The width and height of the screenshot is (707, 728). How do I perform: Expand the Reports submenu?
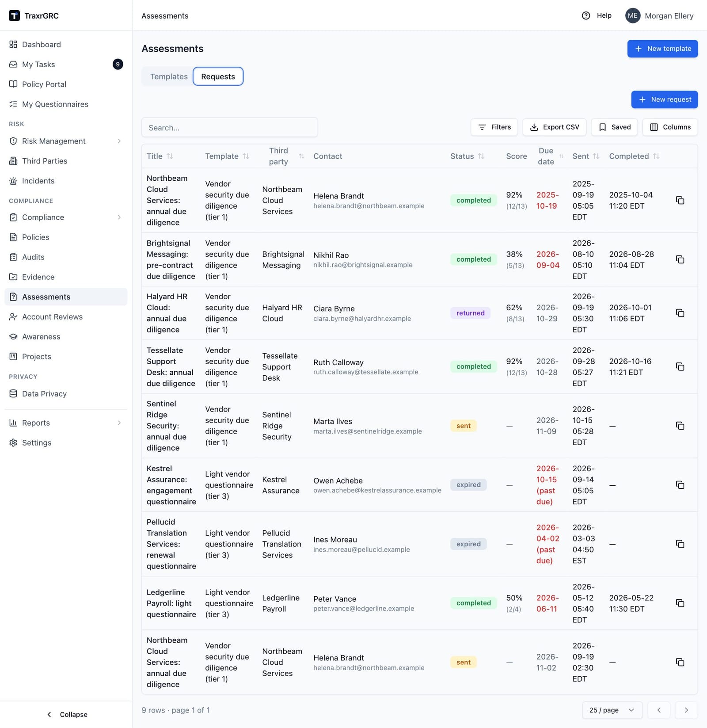point(119,423)
